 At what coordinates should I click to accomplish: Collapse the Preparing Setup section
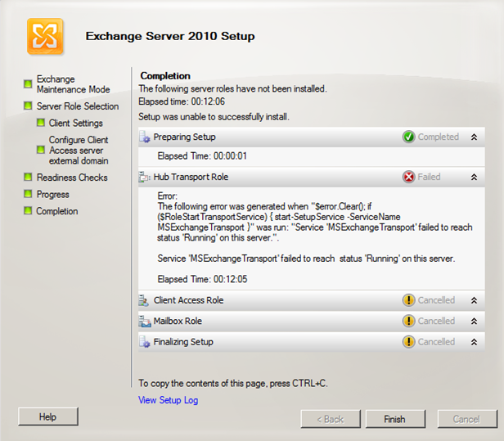[474, 137]
